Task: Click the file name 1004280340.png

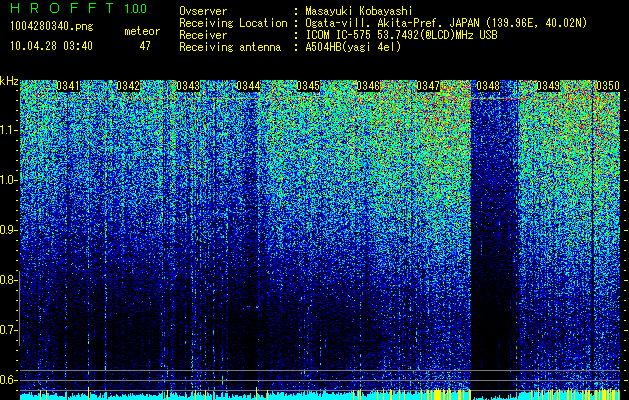Action: 52,26
